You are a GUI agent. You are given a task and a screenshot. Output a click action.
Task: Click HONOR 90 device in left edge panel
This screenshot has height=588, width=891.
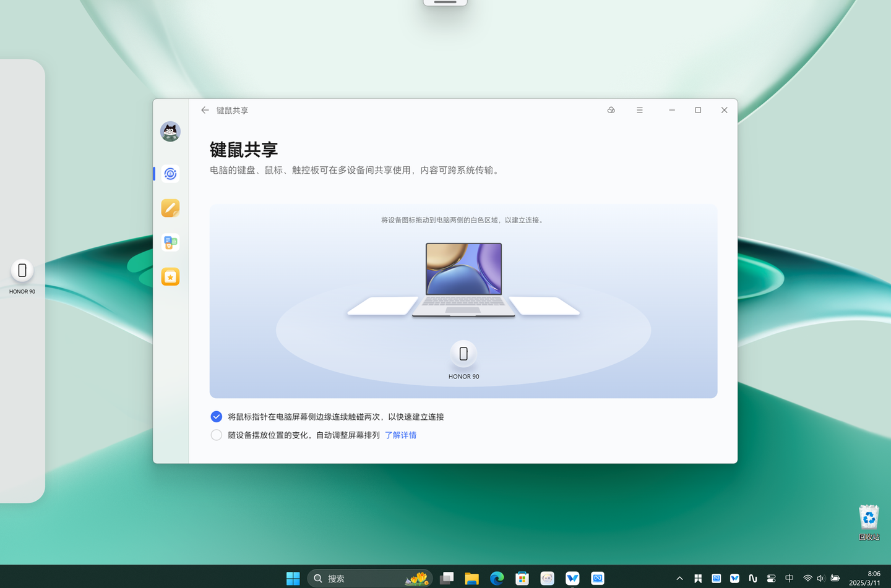click(x=22, y=271)
